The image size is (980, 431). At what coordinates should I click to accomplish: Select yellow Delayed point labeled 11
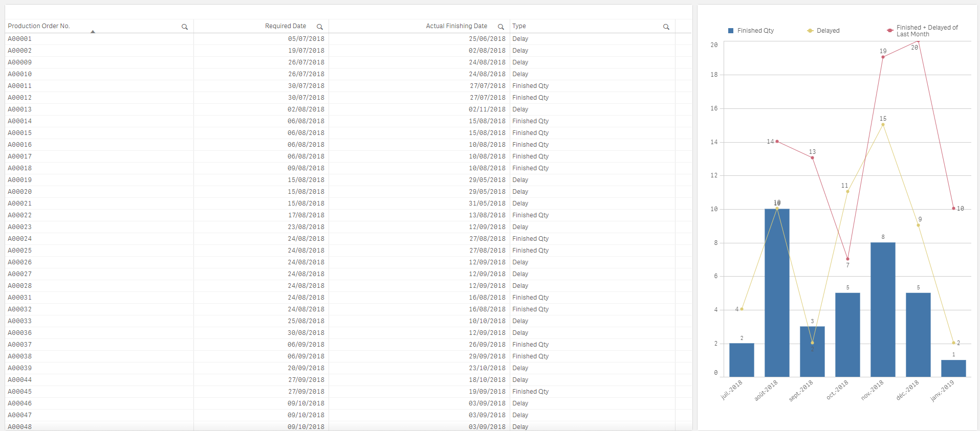(847, 191)
